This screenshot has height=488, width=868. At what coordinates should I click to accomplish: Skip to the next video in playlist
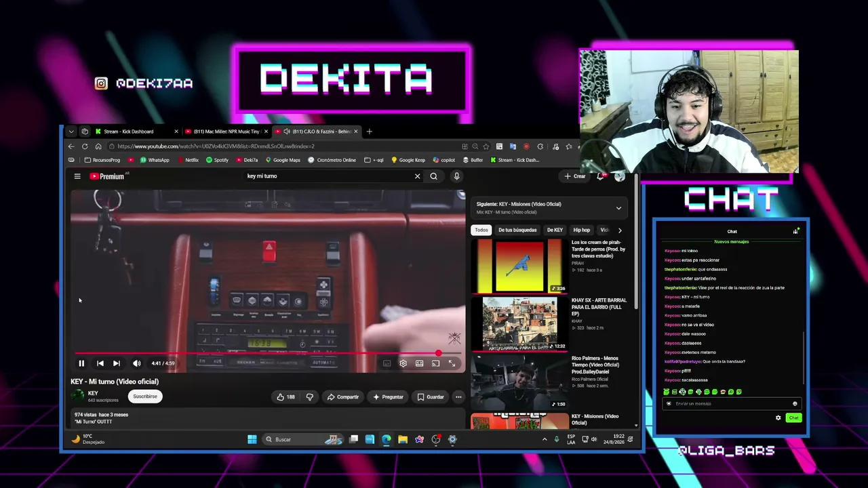click(117, 363)
